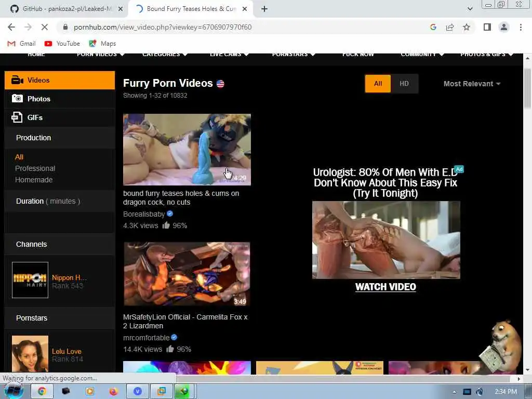The image size is (532, 399).
Task: Click the taskbar clock showing 2:34 PM
Action: (x=506, y=392)
